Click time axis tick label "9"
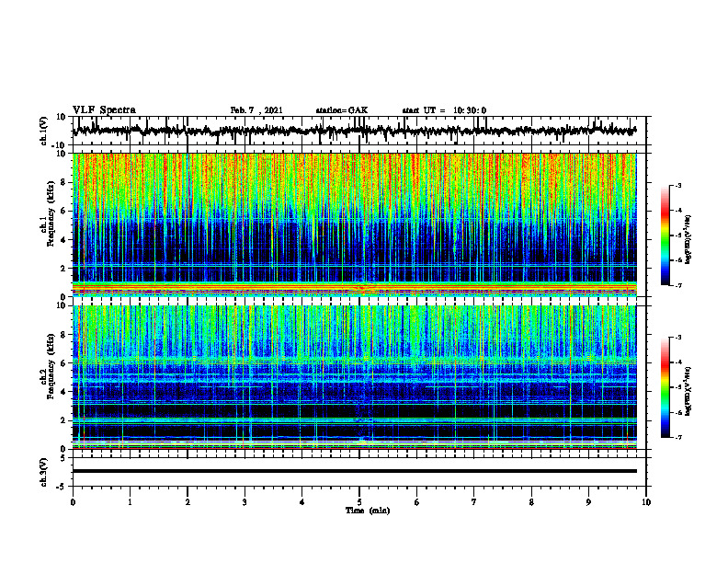 click(x=588, y=502)
